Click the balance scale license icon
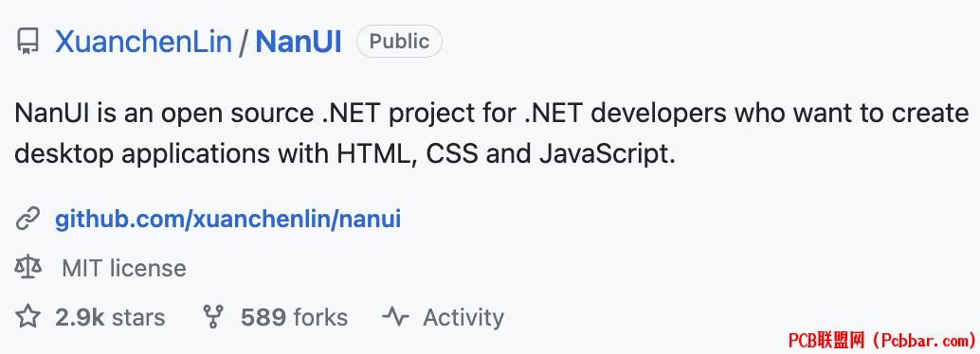Screen dimensions: 980x354 (x=27, y=269)
